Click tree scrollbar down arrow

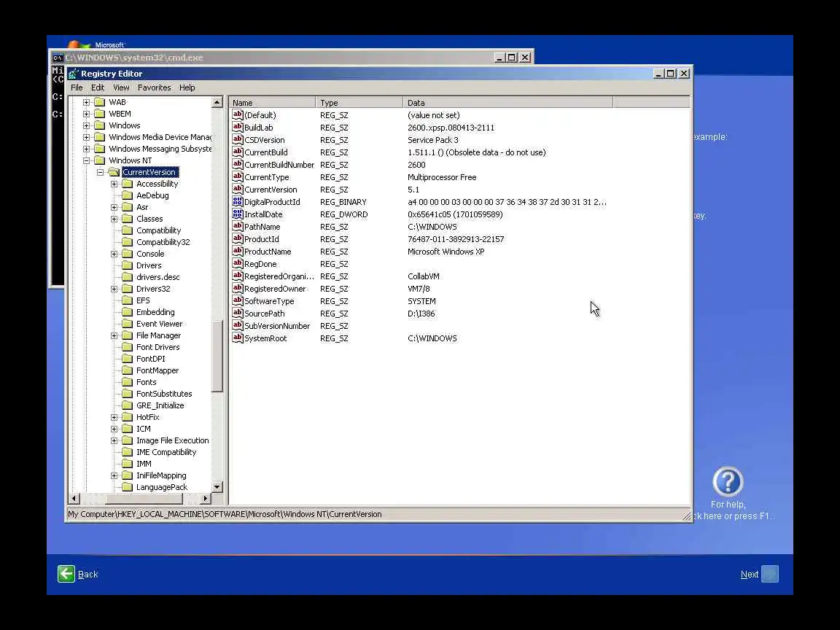(217, 487)
